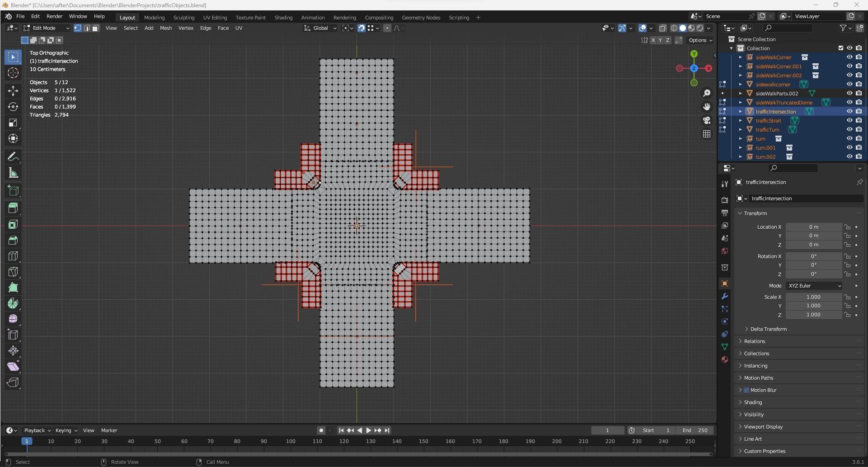
Task: Select the Loop Cut tool
Action: click(x=13, y=256)
